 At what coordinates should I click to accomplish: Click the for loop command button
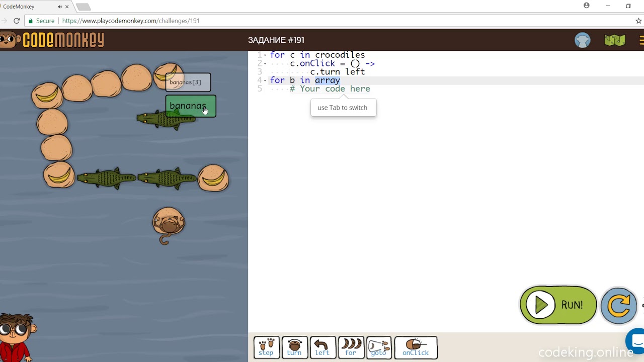(351, 347)
